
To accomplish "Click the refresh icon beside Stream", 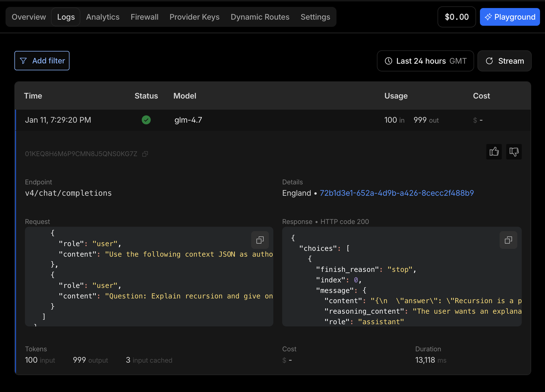I will [x=489, y=61].
